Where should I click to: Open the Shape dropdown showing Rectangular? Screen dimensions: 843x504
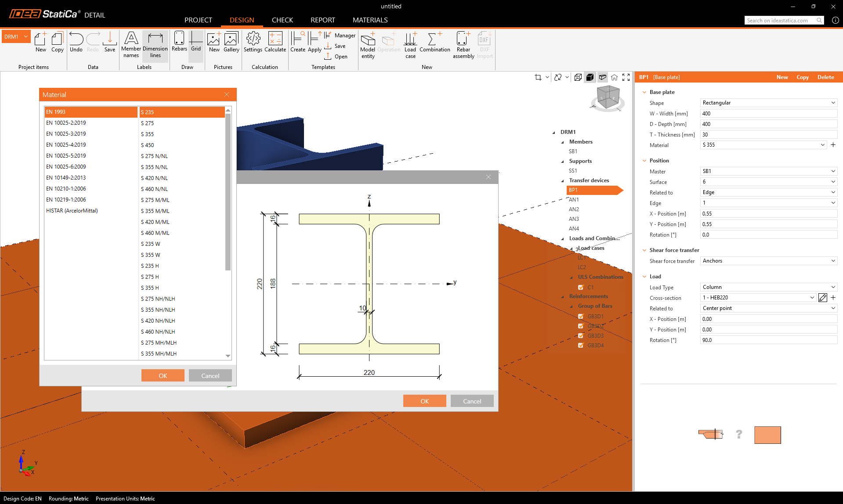point(768,103)
